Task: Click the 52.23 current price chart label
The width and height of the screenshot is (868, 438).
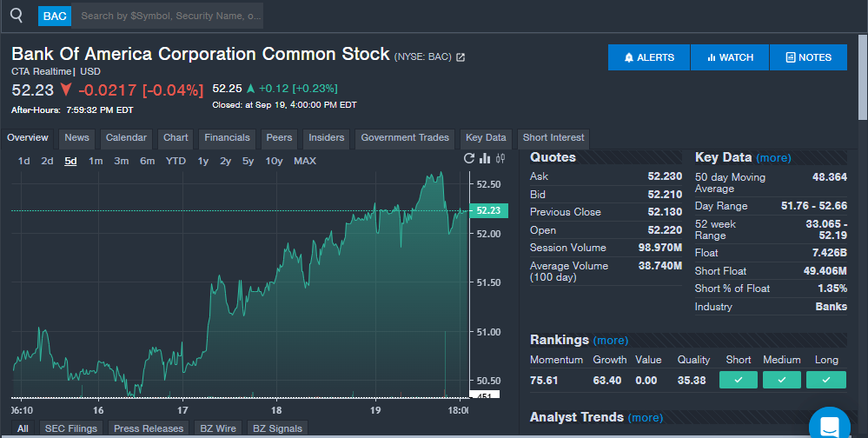Action: click(488, 210)
